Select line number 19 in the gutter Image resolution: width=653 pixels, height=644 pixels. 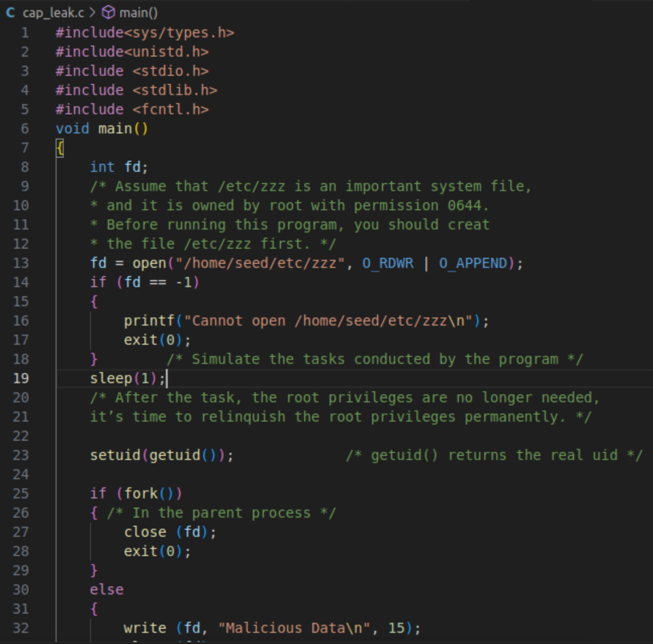pyautogui.click(x=21, y=378)
